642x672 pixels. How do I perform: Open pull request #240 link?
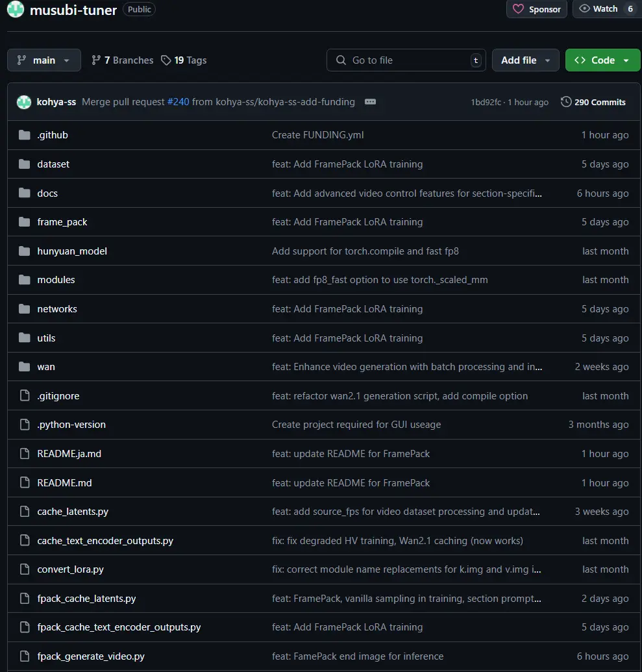178,102
